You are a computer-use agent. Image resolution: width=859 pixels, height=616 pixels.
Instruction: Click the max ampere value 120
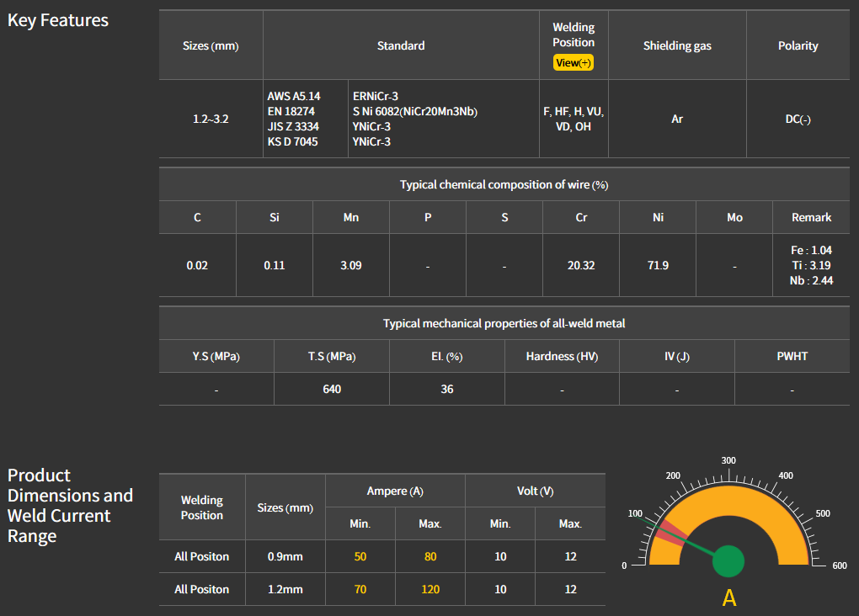(429, 589)
